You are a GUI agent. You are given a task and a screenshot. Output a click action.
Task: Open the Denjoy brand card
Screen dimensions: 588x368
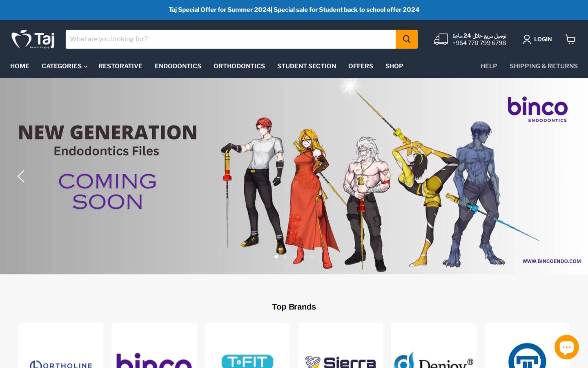(x=434, y=346)
